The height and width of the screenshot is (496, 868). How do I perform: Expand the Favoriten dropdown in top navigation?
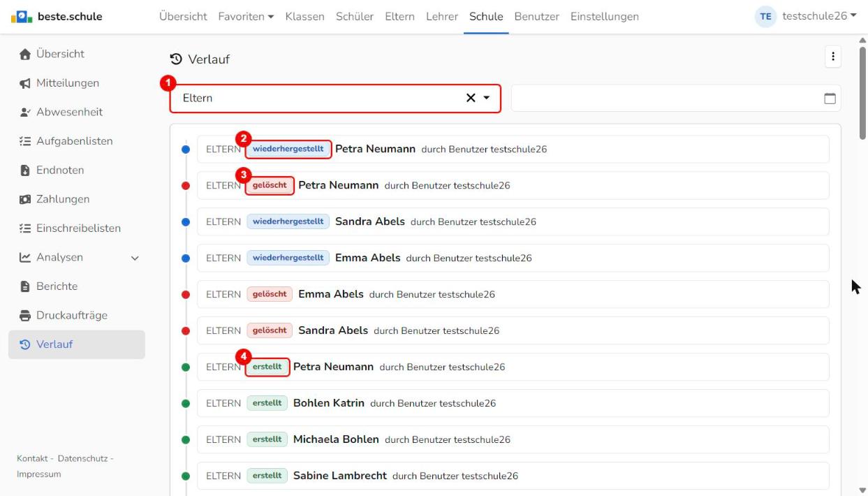click(246, 16)
